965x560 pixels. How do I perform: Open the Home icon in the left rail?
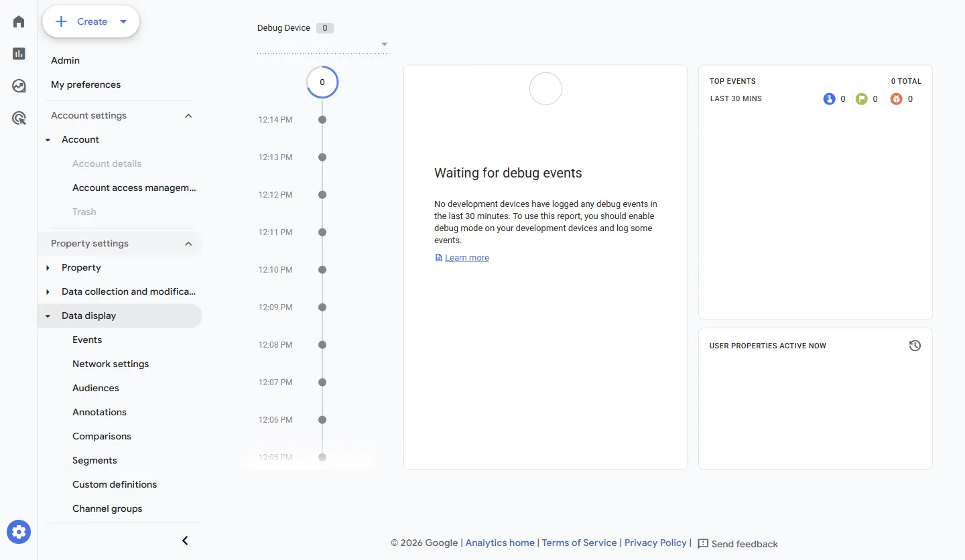click(x=19, y=21)
